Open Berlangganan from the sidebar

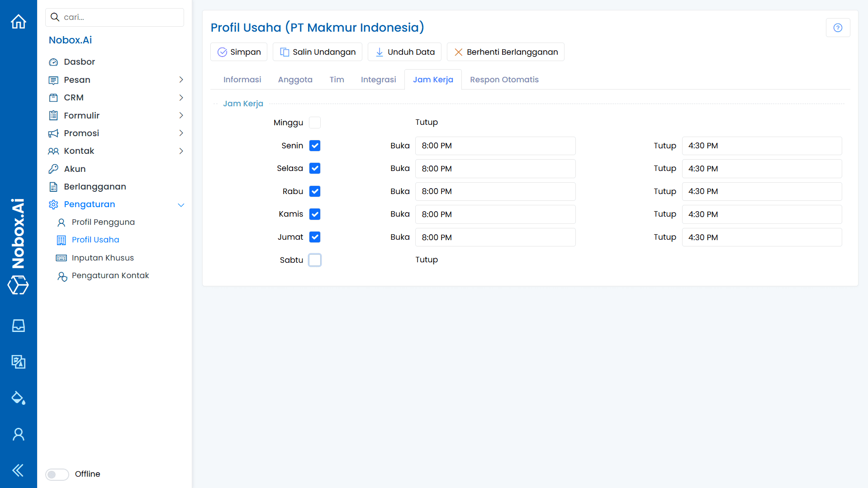click(x=95, y=186)
